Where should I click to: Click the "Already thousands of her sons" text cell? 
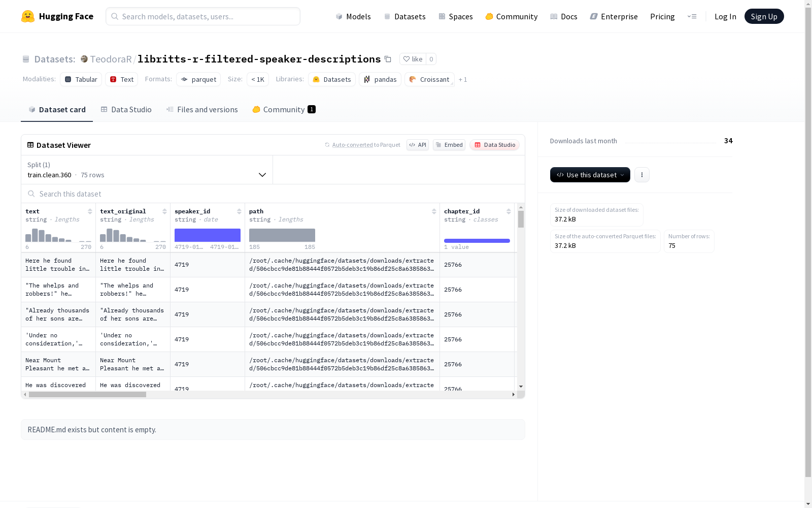[x=58, y=314]
